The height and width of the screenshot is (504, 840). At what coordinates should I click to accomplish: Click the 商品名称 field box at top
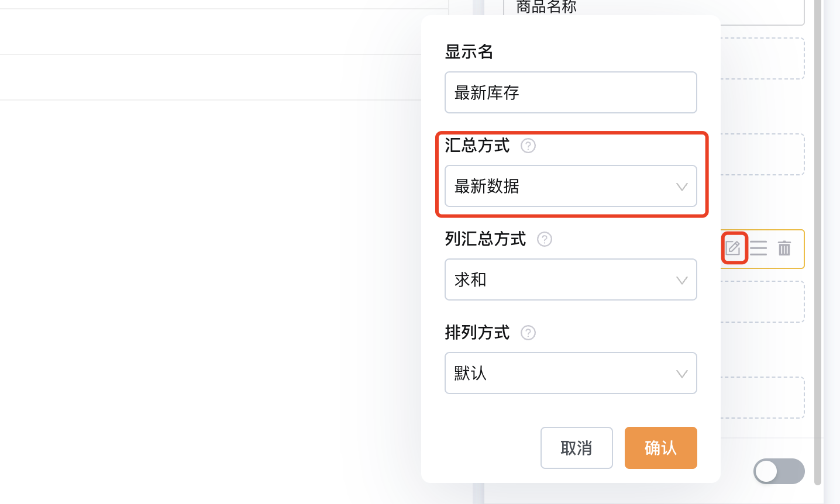click(654, 12)
